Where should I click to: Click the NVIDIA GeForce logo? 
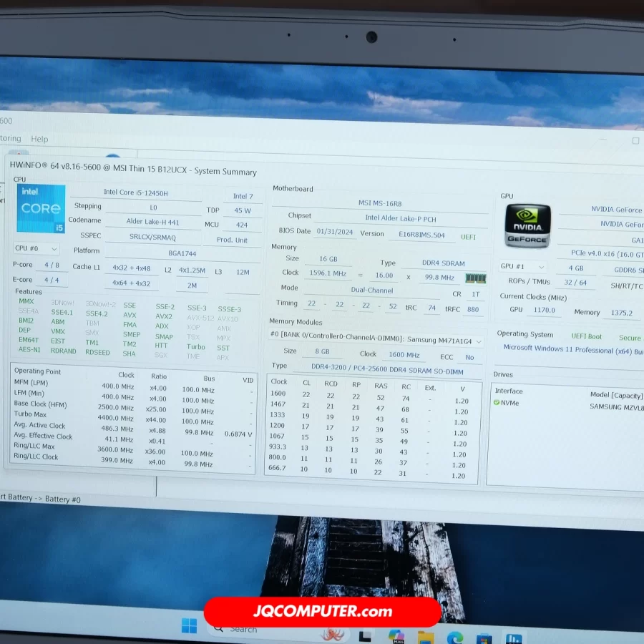click(527, 225)
